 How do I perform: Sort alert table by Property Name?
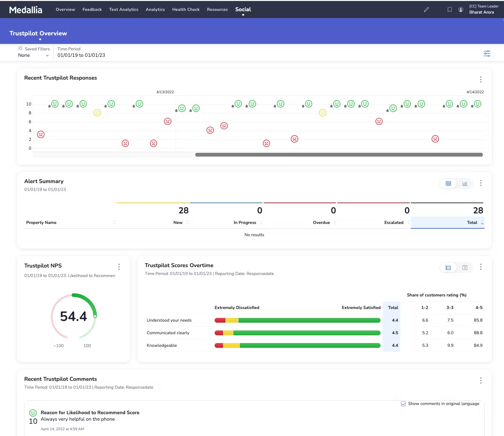pyautogui.click(x=41, y=223)
